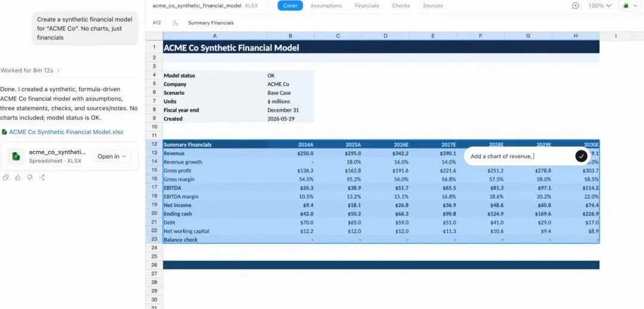Switch to the Checks sheet tab
The image size is (644, 309).
click(401, 6)
